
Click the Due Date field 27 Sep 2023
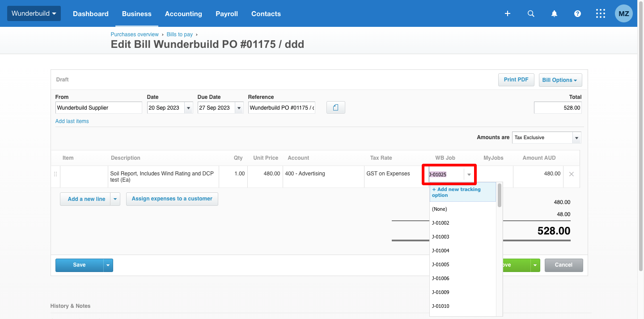click(216, 108)
